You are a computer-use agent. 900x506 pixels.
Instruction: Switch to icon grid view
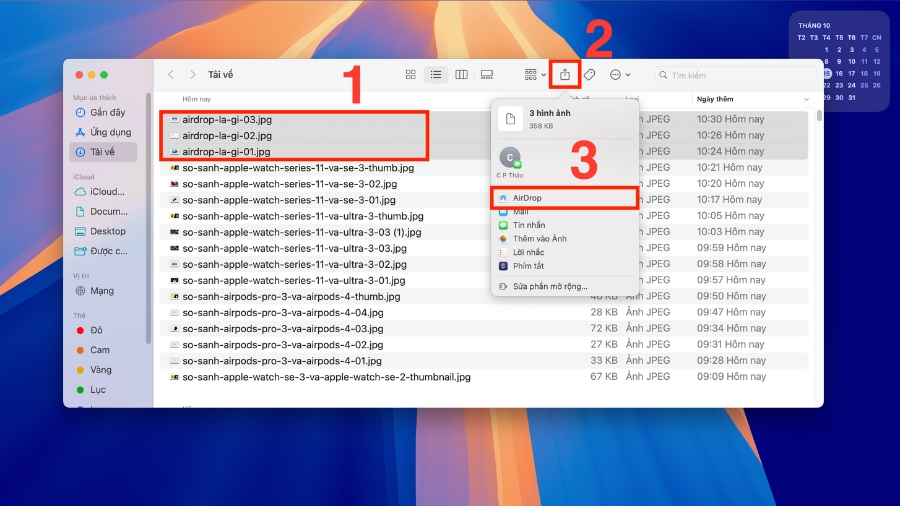pos(411,75)
